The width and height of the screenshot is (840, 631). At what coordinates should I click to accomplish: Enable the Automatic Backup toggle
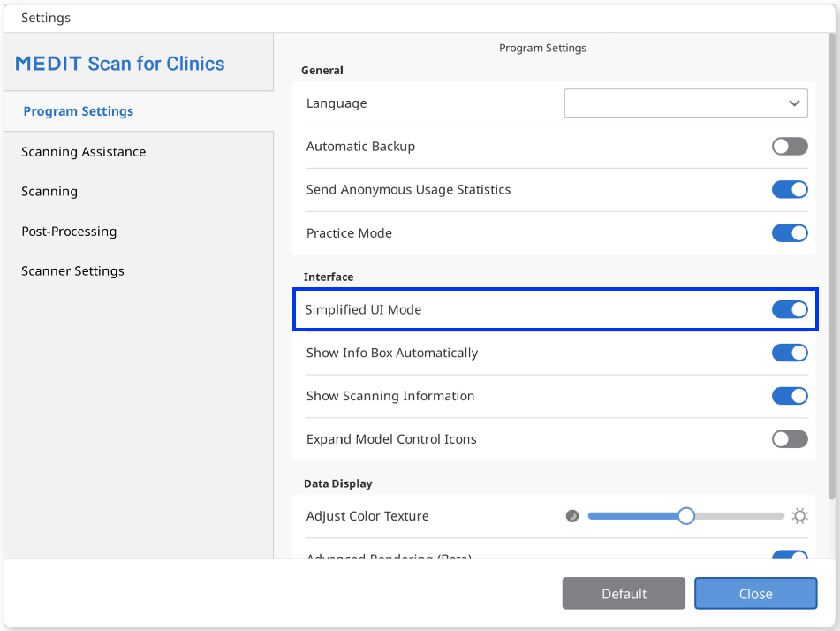789,147
